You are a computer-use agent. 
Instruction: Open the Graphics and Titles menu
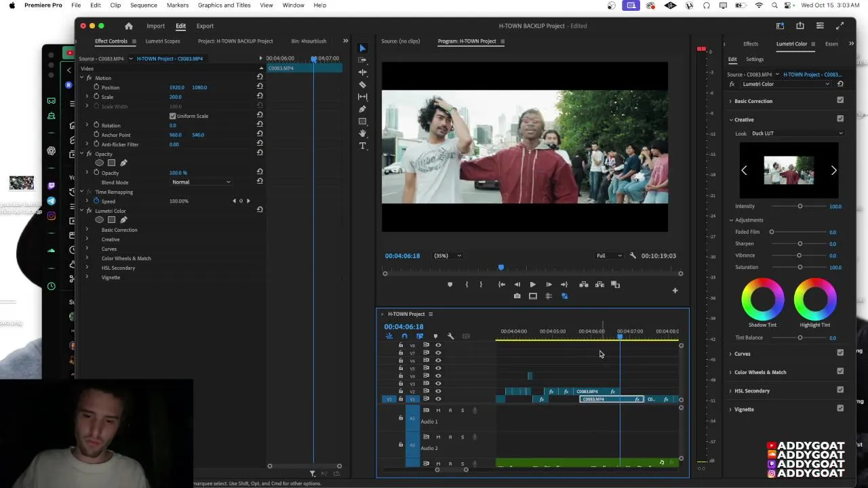224,5
